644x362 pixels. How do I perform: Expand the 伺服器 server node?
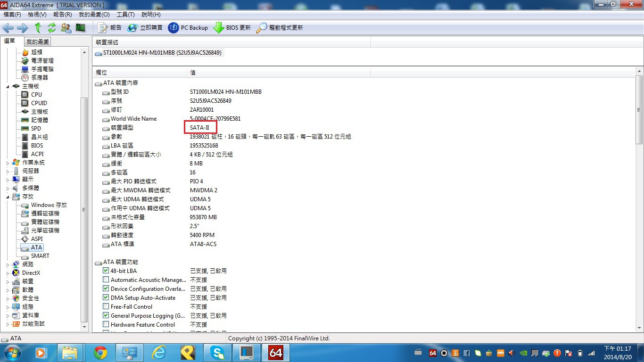[8, 171]
